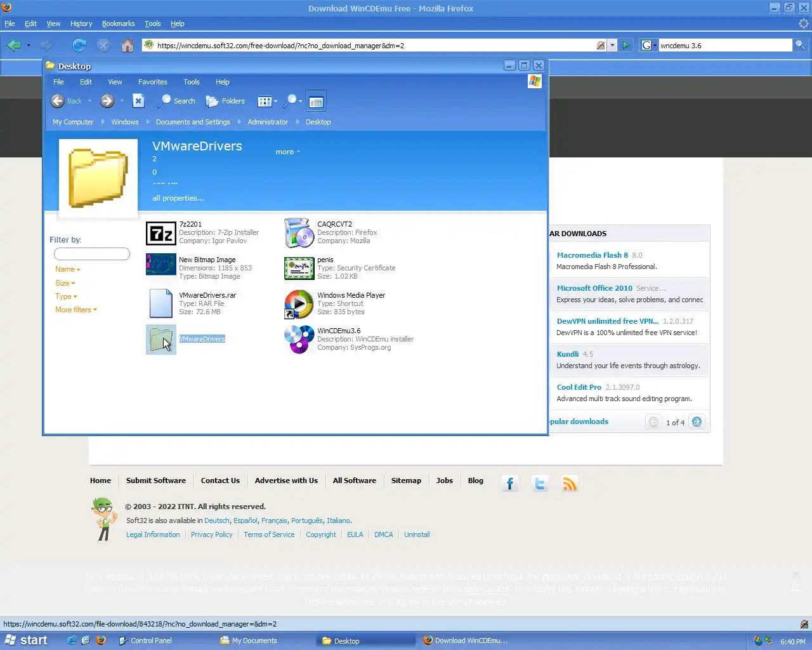This screenshot has height=650, width=812.
Task: Expand the Name filter dropdown
Action: pos(68,269)
